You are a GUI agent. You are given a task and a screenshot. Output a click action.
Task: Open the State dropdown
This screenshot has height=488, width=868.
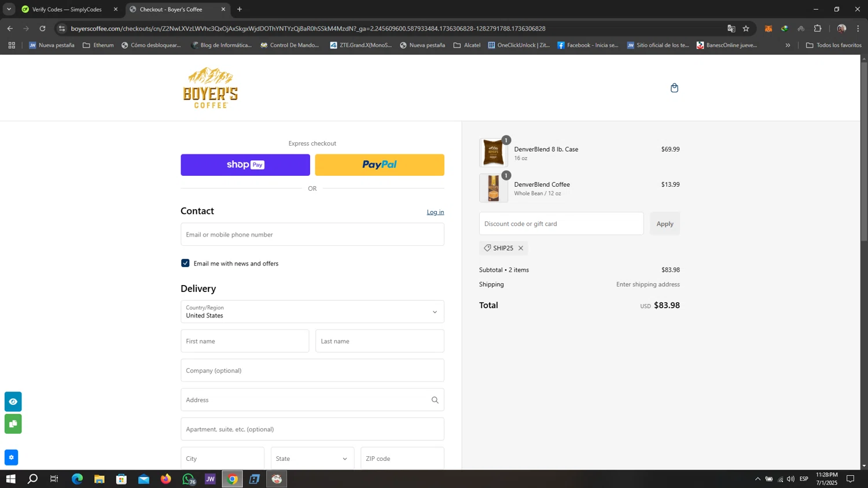[312, 459]
